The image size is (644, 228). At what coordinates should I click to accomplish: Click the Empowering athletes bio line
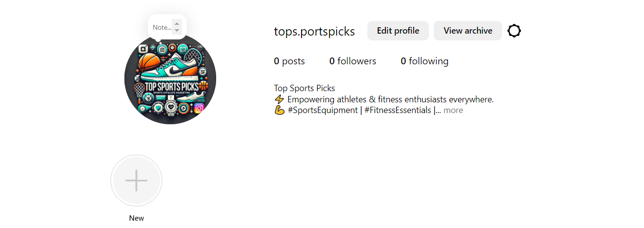(390, 99)
